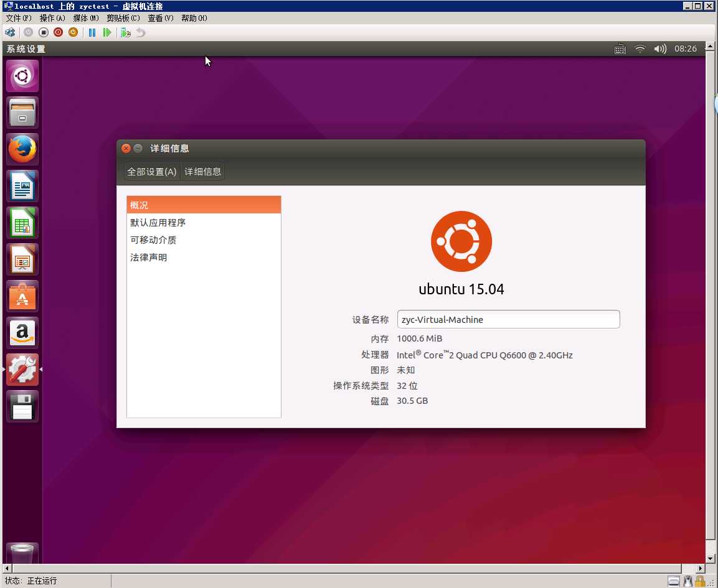Create a checkpoint with the snapshot icon
The image size is (718, 588).
(x=125, y=32)
